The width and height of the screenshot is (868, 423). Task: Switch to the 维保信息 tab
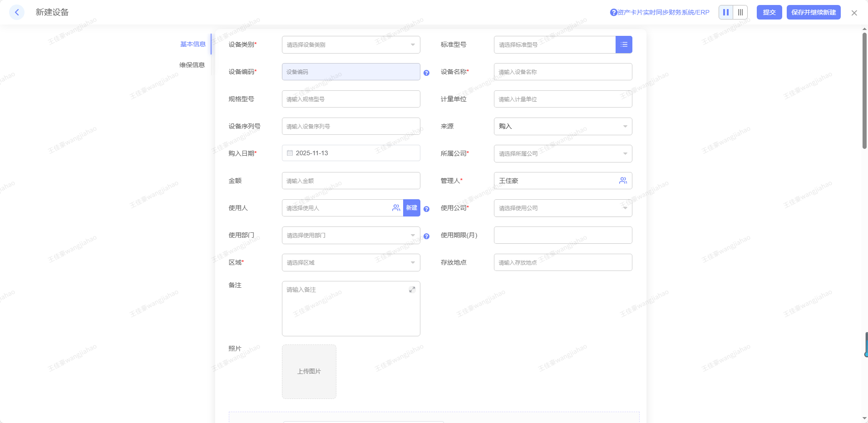pyautogui.click(x=192, y=65)
